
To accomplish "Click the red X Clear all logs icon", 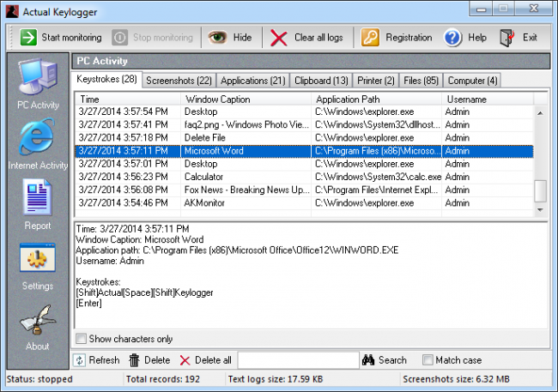I will coord(279,38).
